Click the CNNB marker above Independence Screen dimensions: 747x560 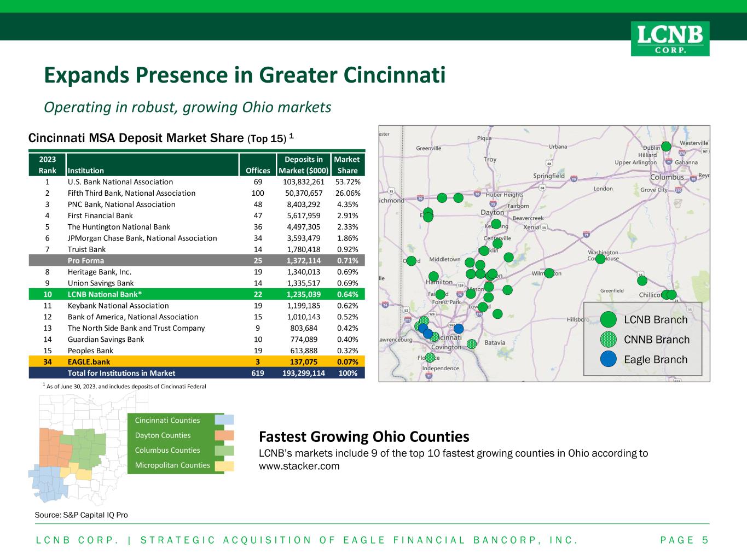(430, 358)
